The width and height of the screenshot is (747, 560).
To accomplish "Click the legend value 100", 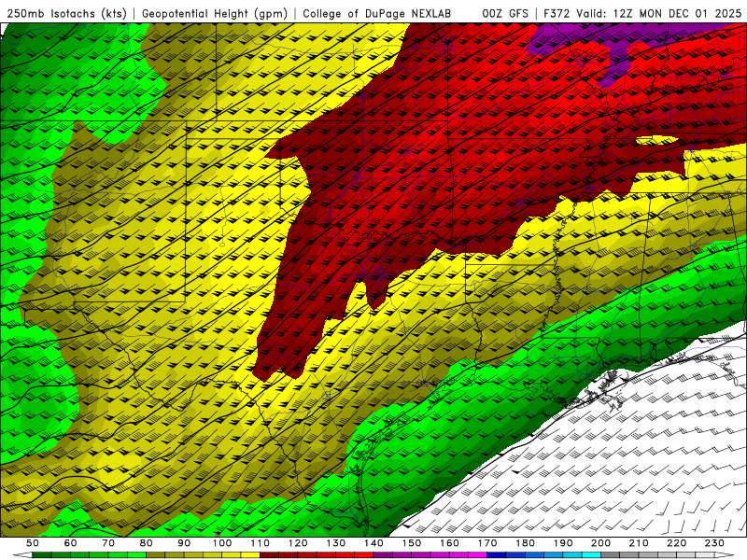I will click(x=222, y=543).
